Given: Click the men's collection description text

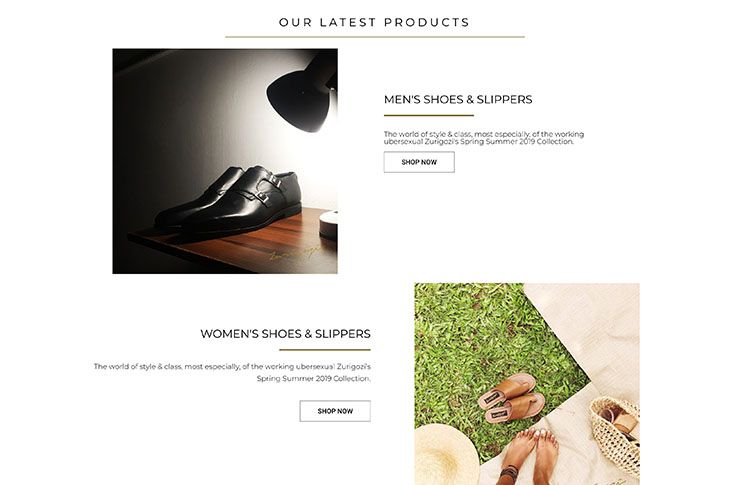Looking at the screenshot, I should (484, 138).
